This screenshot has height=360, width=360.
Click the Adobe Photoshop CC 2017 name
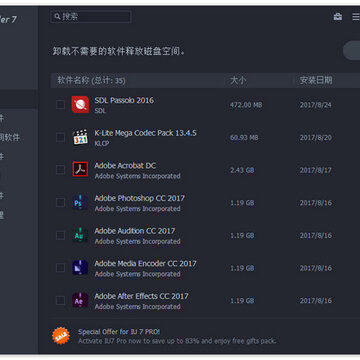[x=139, y=198]
